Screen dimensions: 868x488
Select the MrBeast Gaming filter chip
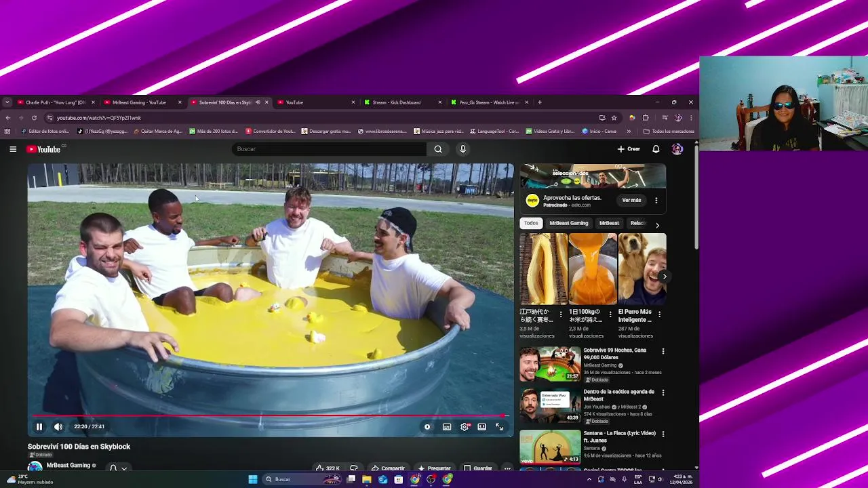(569, 223)
